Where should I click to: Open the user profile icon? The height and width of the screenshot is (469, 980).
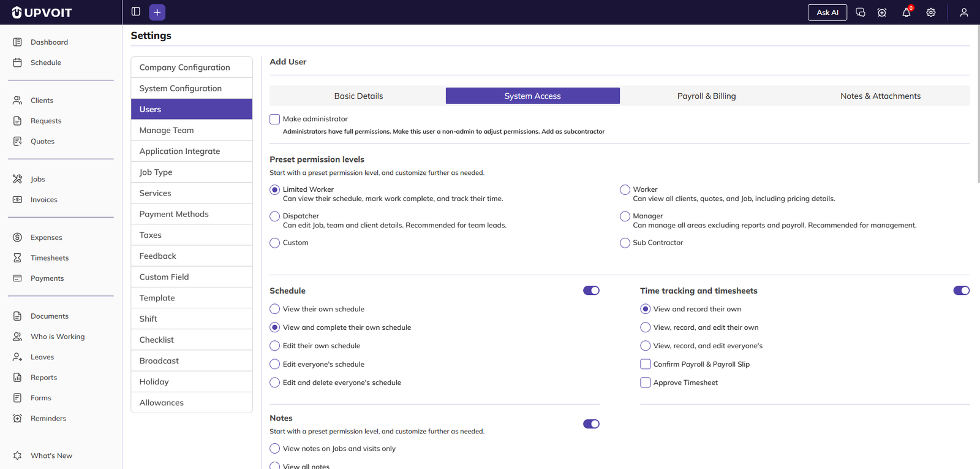tap(964, 12)
